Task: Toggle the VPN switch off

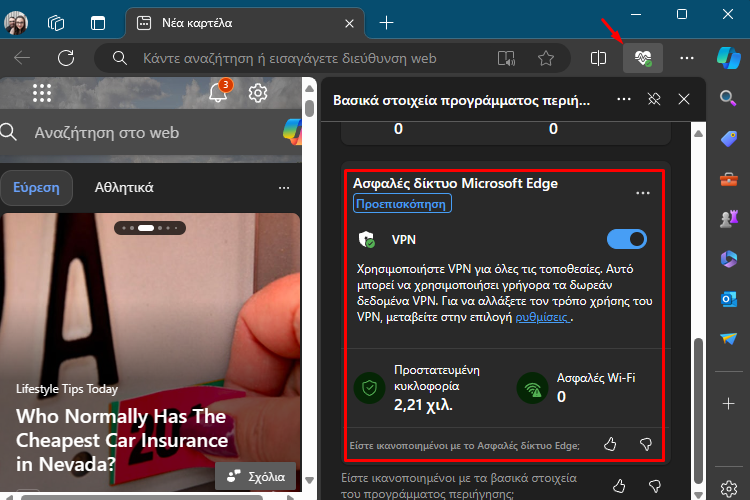Action: click(627, 239)
